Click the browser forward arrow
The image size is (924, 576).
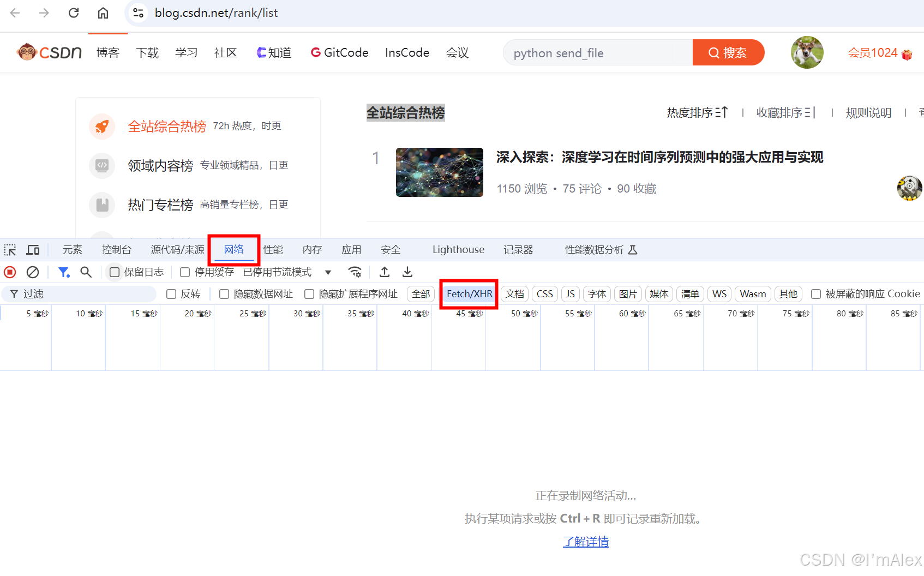(x=44, y=13)
